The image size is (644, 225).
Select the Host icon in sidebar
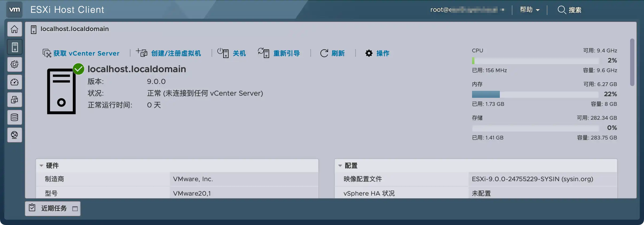(x=15, y=47)
